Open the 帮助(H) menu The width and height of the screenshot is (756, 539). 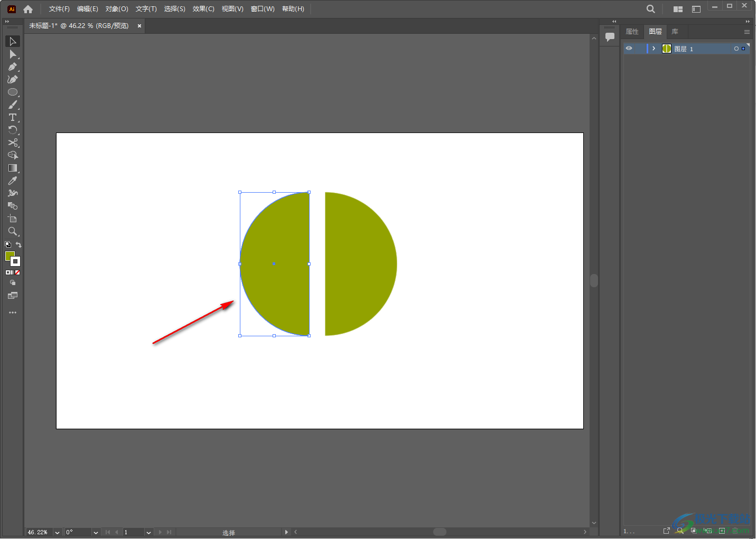(x=293, y=9)
